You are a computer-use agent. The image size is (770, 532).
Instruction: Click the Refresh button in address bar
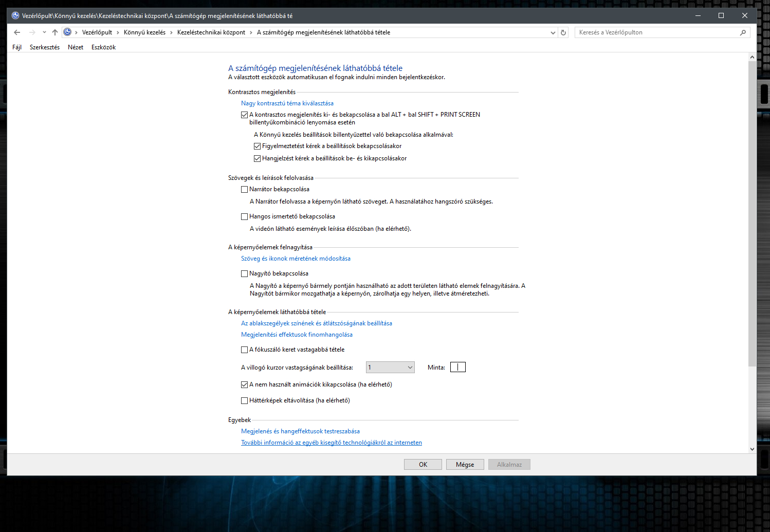[563, 32]
